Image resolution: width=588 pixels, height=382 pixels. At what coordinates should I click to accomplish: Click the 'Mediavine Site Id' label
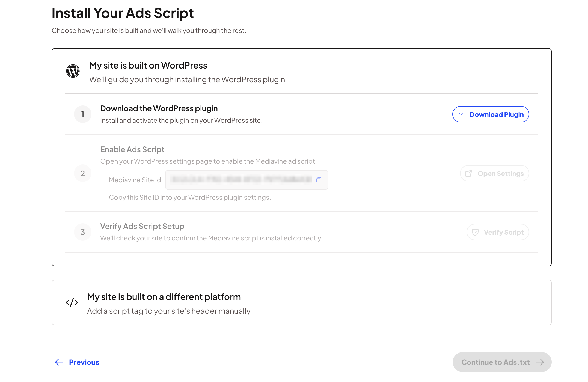[135, 180]
